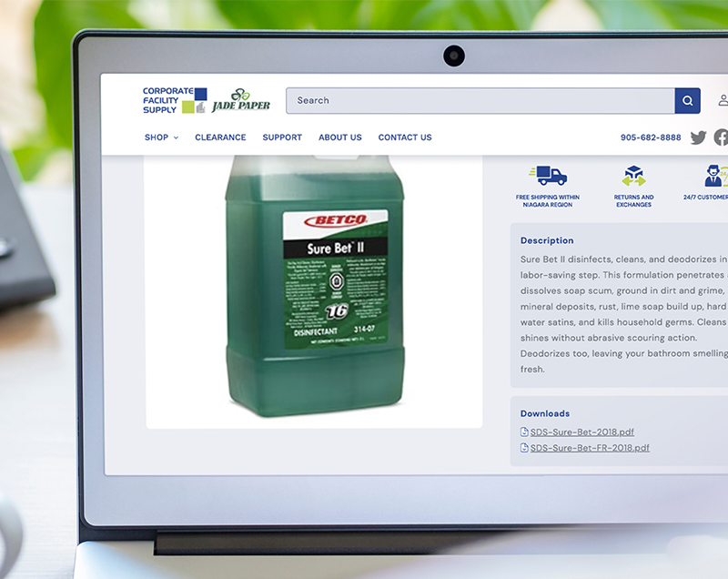Go to the About Us page
Image resolution: width=728 pixels, height=579 pixels.
[x=339, y=137]
